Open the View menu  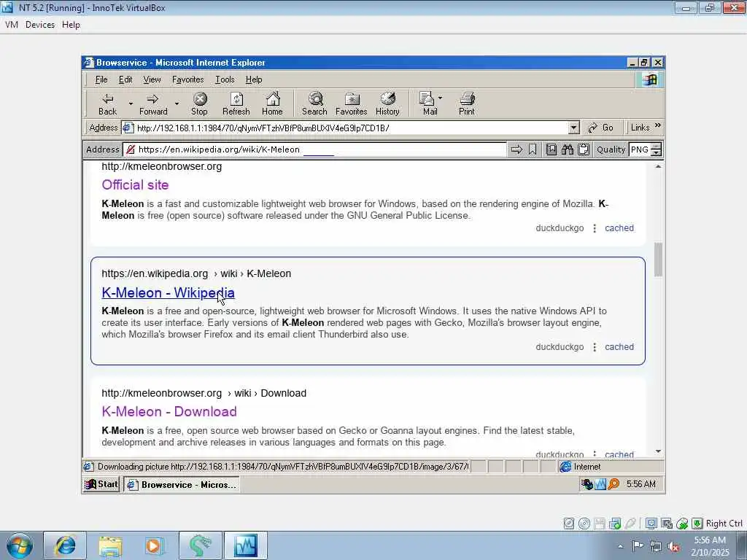click(152, 79)
